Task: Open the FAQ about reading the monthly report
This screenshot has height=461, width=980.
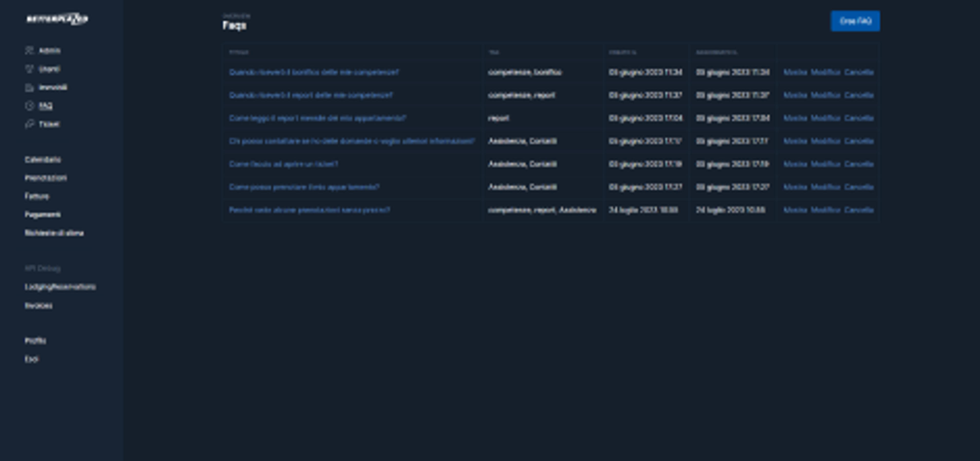Action: pyautogui.click(x=318, y=118)
